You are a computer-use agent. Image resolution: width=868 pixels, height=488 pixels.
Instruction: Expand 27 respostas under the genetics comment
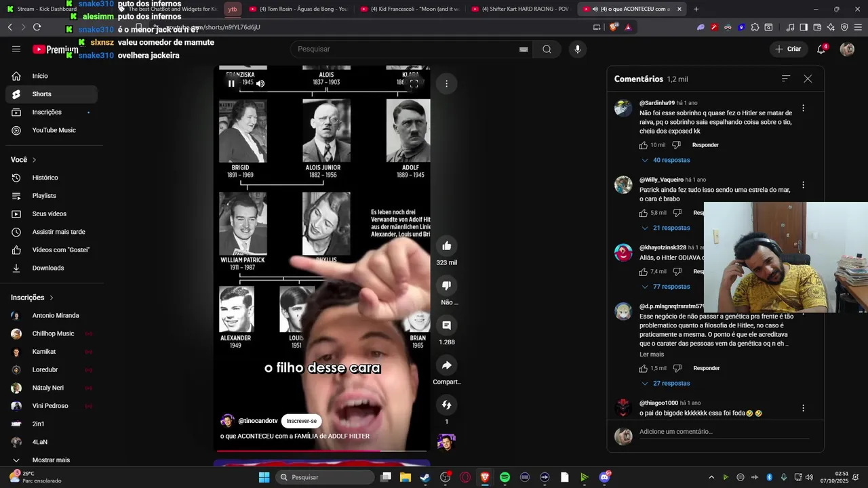coord(665,384)
